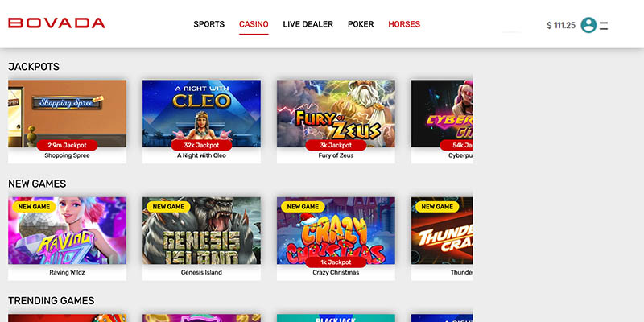
Task: Open the Fury of Zeus game thumbnail
Action: (x=336, y=114)
